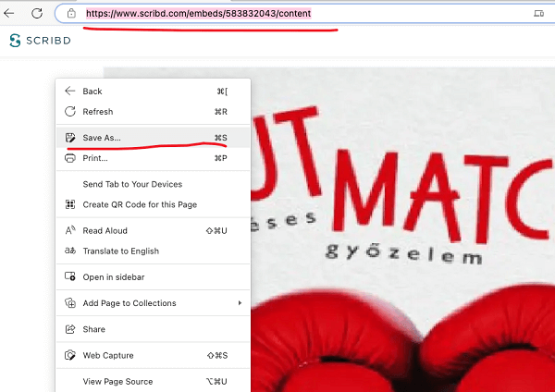View site info via the lock icon

point(71,14)
